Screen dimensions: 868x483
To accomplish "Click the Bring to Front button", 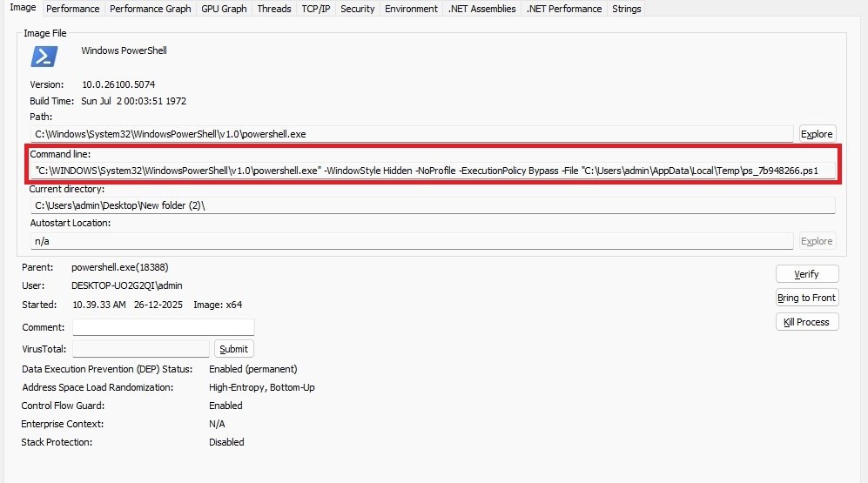I will click(806, 298).
